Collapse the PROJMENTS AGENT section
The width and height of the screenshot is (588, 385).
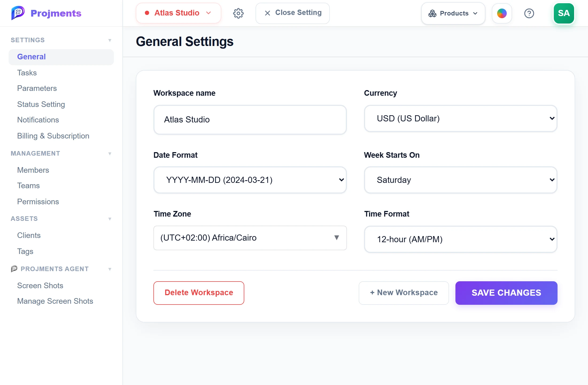coord(110,269)
